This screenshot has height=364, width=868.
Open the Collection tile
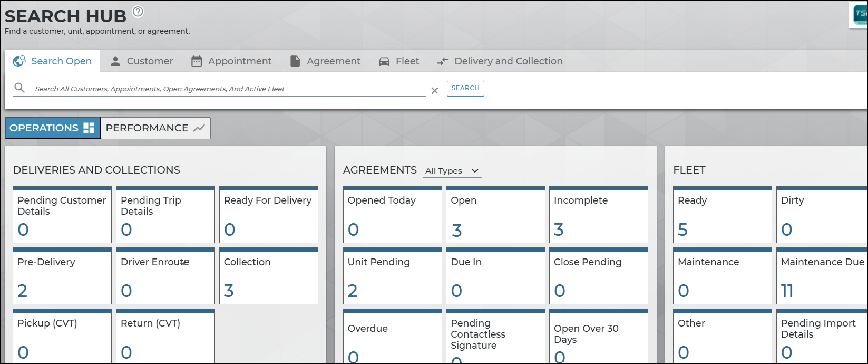(x=268, y=276)
